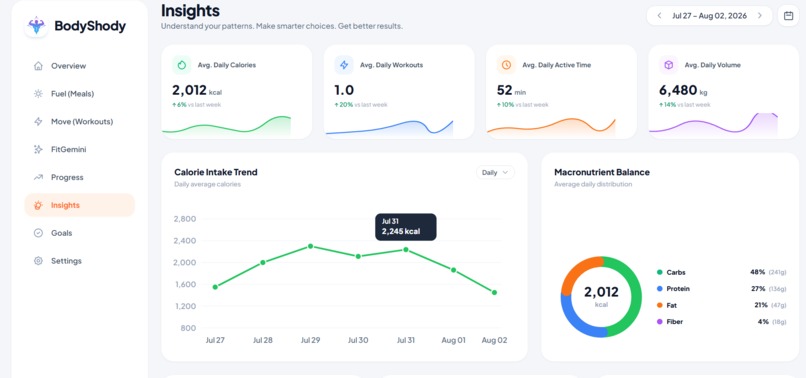Screen dimensions: 806x378
Task: Select the active Insights menu item
Action: (x=79, y=205)
